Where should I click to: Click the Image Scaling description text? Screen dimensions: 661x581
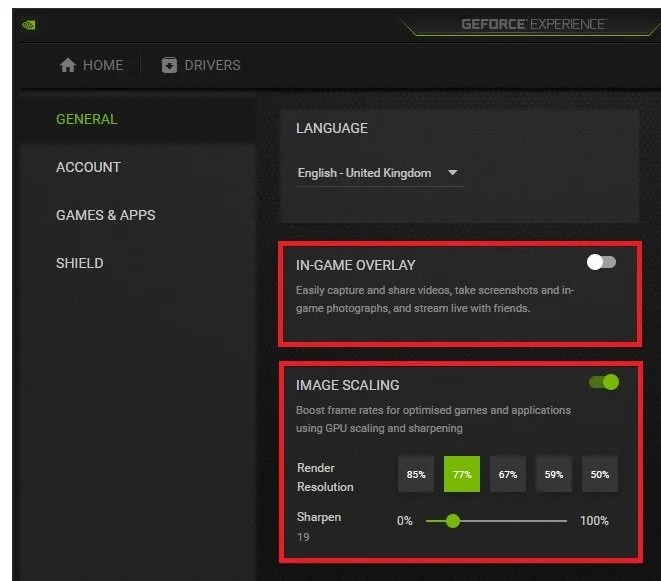click(433, 419)
